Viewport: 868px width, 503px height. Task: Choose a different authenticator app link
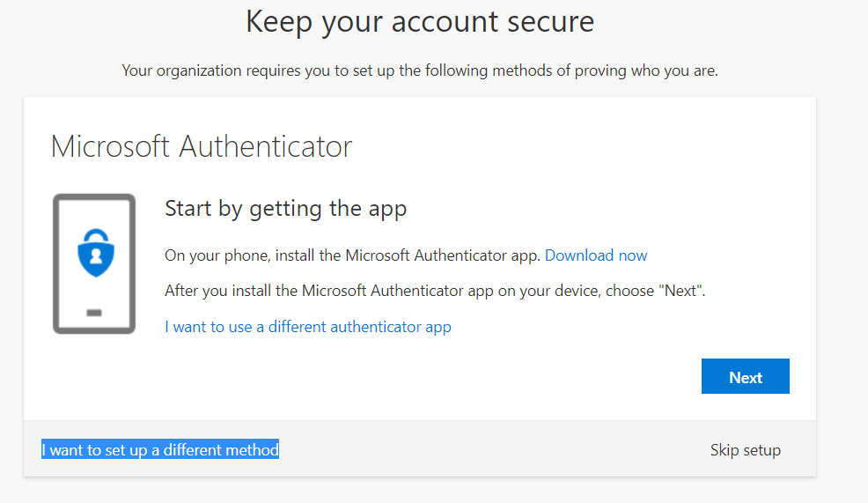(308, 327)
